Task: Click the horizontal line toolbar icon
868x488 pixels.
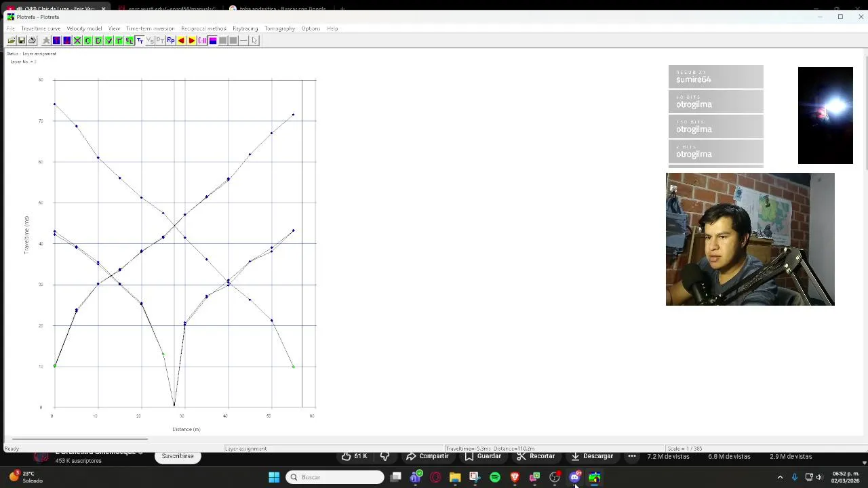Action: click(x=243, y=41)
